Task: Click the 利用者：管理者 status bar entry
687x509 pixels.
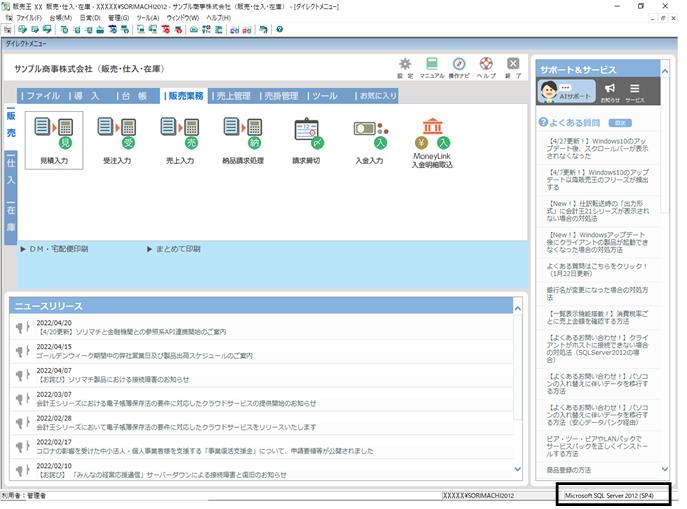Action: point(24,495)
